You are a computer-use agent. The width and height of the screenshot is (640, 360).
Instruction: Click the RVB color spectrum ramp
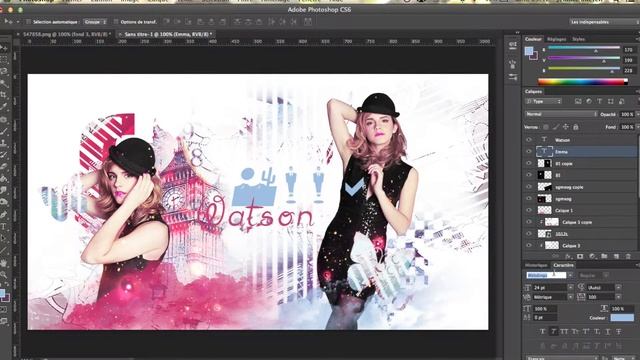coord(582,82)
